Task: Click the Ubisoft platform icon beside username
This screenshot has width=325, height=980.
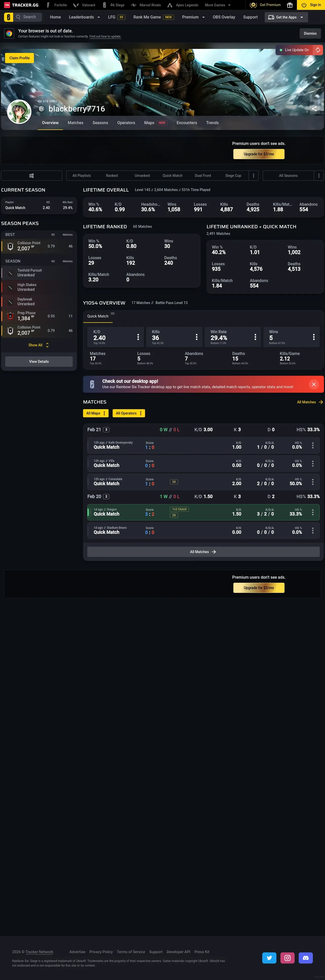Action: tap(42, 109)
